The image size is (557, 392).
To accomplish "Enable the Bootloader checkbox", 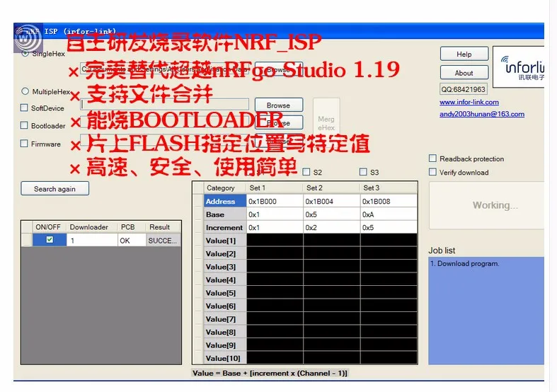I will click(x=24, y=125).
